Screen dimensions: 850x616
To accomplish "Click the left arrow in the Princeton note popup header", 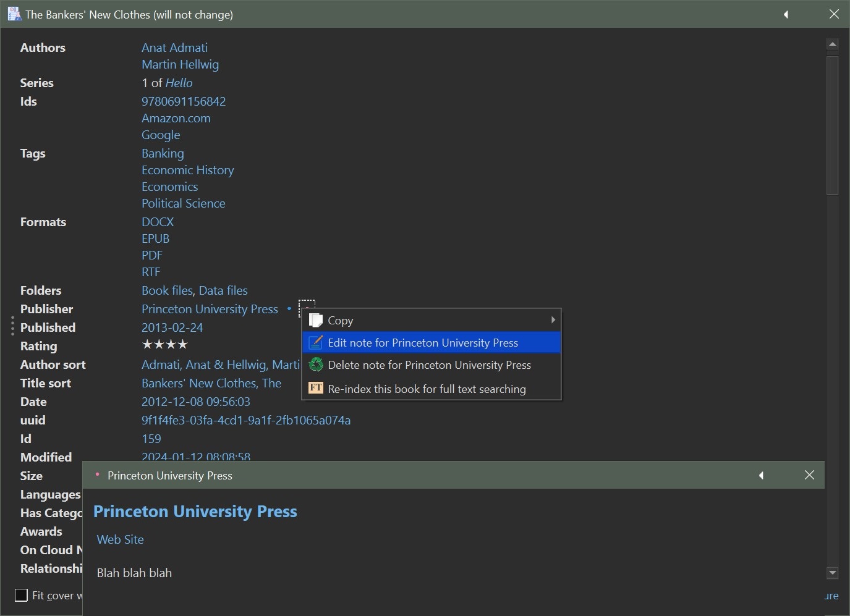I will point(762,475).
